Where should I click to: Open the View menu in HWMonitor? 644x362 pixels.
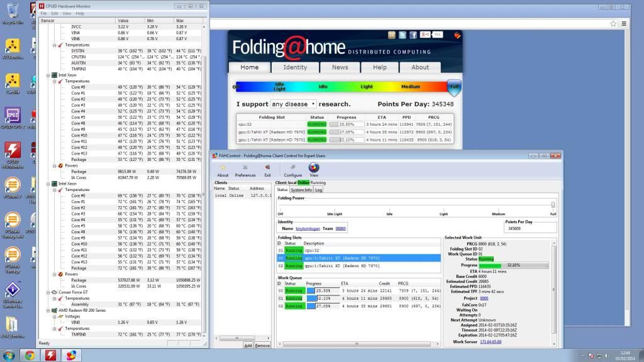[67, 14]
